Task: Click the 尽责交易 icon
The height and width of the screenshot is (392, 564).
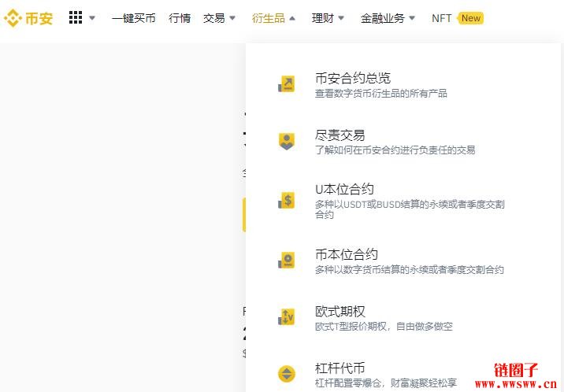Action: pyautogui.click(x=287, y=141)
